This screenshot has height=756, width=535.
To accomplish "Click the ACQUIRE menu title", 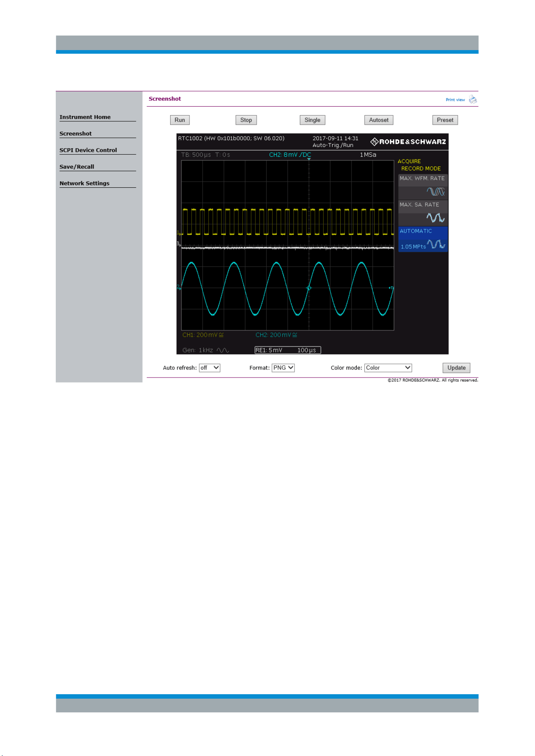I will [409, 161].
